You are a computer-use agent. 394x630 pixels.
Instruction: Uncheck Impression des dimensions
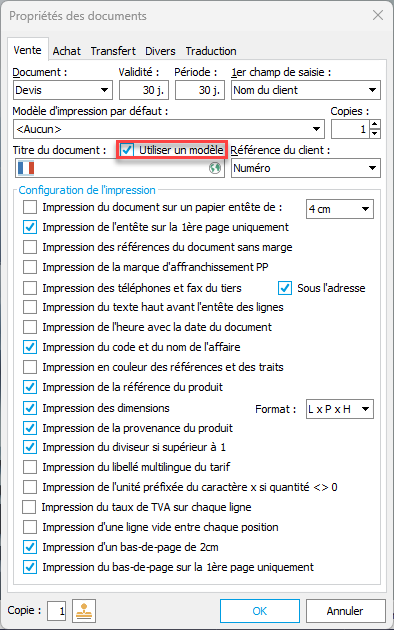[30, 408]
